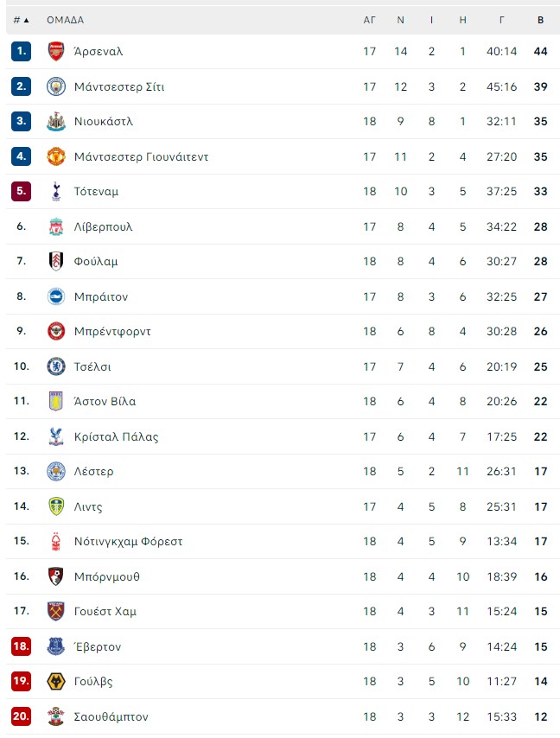560x738 pixels.
Task: Open the Νότιγκχαμ Φόρεστ team link
Action: pos(128,541)
